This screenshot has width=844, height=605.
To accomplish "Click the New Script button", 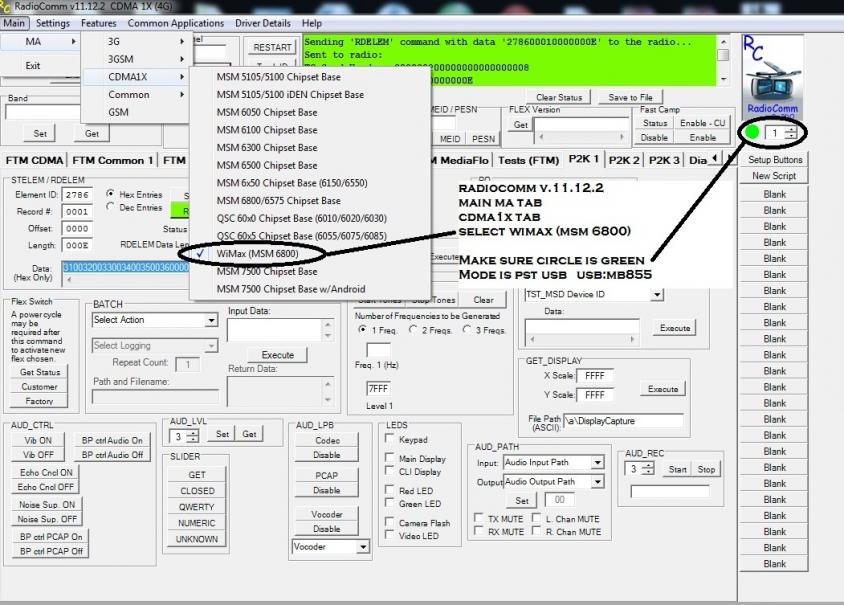I will click(x=775, y=176).
